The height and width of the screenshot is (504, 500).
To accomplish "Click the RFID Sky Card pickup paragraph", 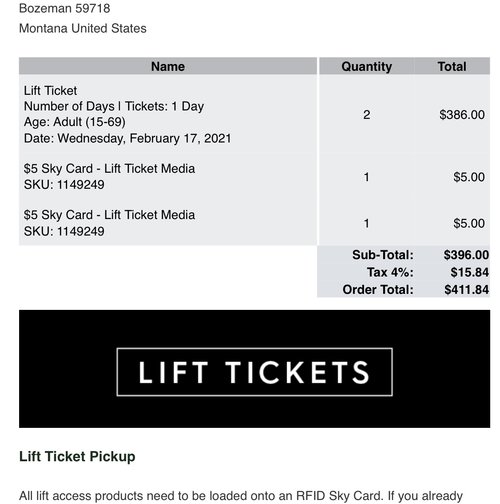I will (241, 496).
